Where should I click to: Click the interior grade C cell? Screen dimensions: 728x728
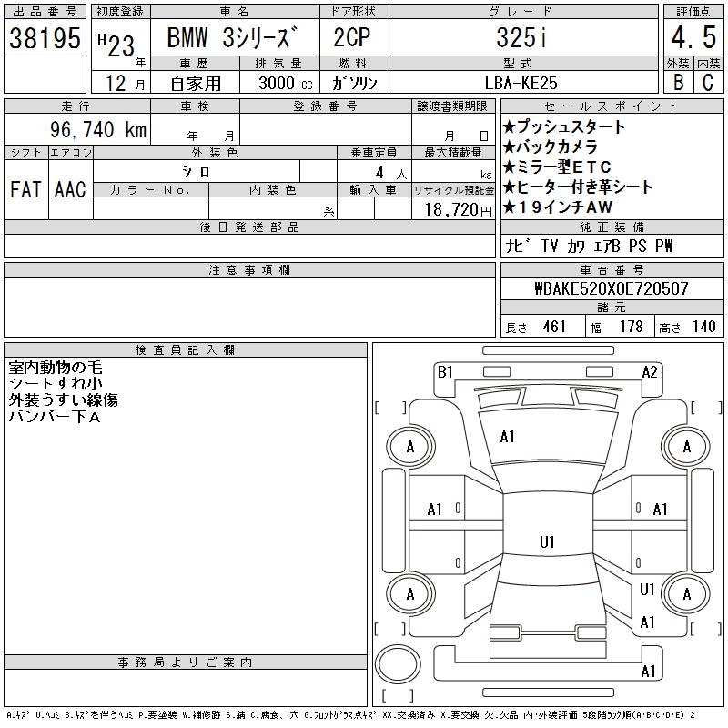tap(708, 82)
